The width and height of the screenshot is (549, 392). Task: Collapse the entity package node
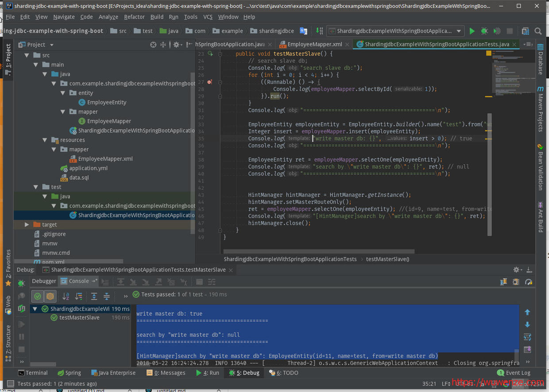click(63, 93)
